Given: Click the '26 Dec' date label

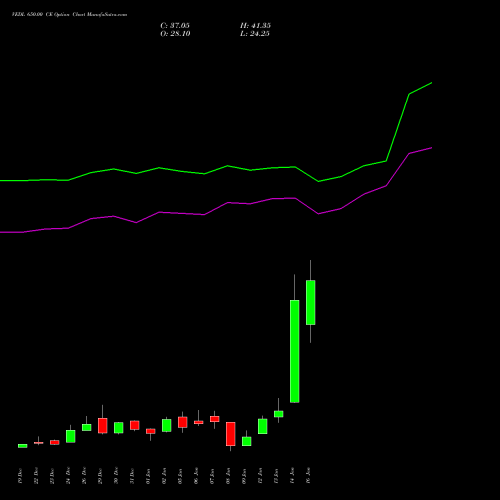Looking at the screenshot, I should [x=84, y=476].
